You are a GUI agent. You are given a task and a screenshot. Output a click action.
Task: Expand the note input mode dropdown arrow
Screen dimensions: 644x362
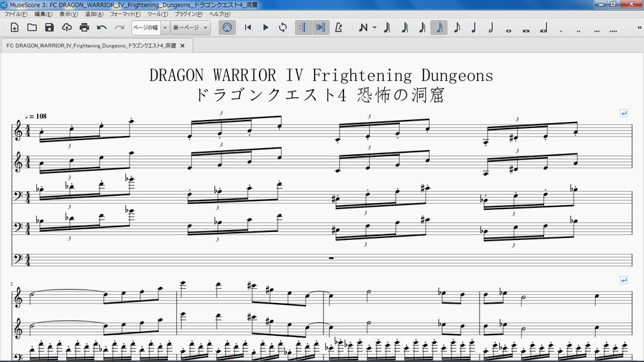coord(374,27)
